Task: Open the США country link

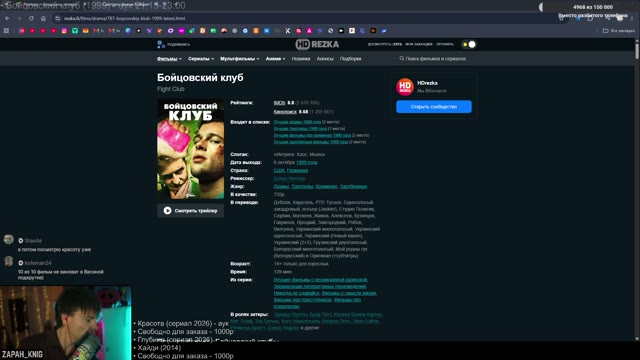Action: [x=279, y=170]
